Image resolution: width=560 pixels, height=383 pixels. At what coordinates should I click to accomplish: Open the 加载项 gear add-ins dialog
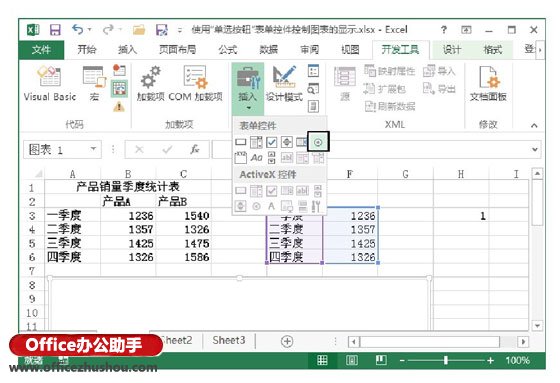[150, 83]
